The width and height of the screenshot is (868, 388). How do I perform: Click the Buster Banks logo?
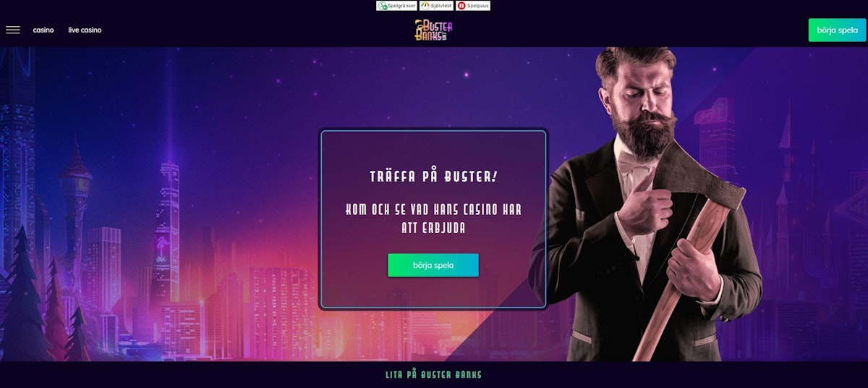433,30
